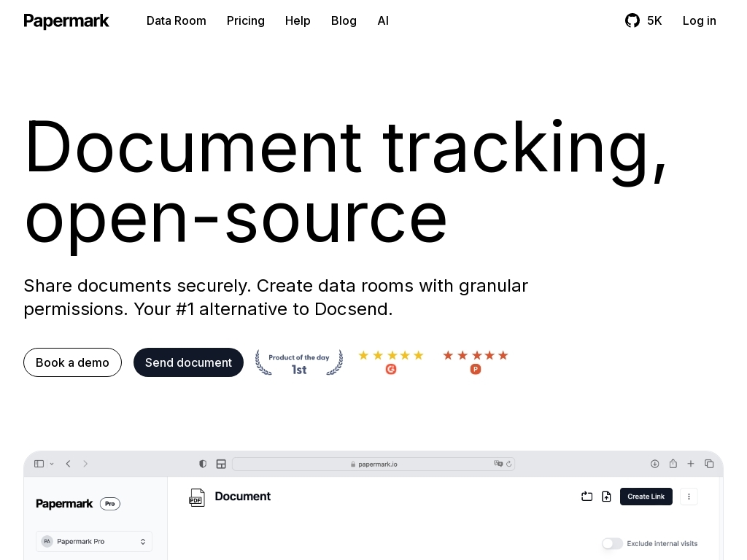The width and height of the screenshot is (747, 560).
Task: Expand the sidebar toggle chevron in the browser toolbar
Action: pos(52,464)
